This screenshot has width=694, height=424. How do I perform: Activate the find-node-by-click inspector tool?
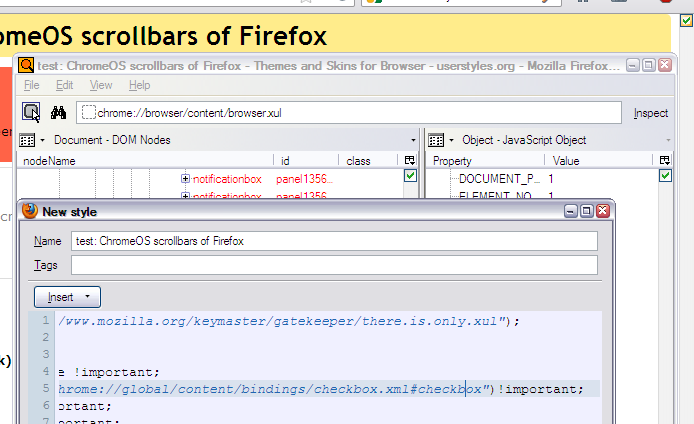click(x=31, y=113)
